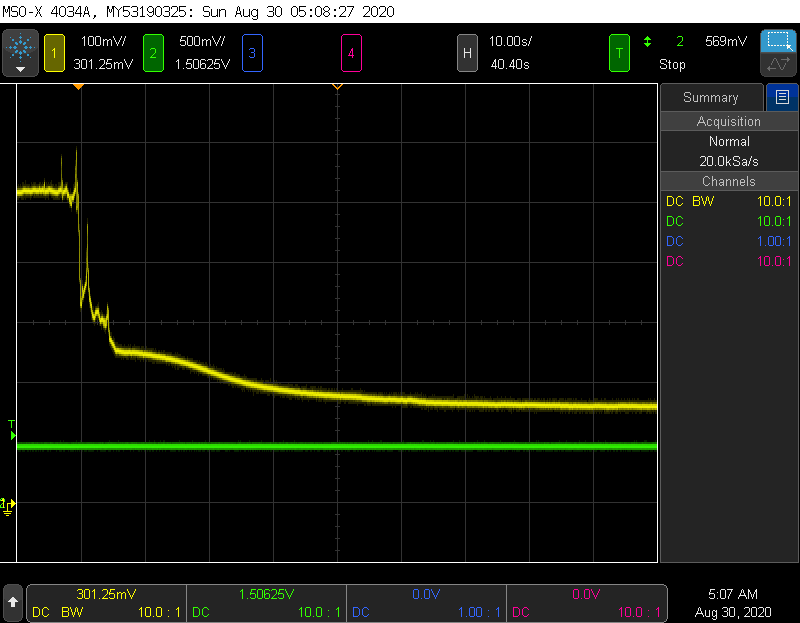
Task: Turn on channel 3 blue badge
Action: coord(251,52)
